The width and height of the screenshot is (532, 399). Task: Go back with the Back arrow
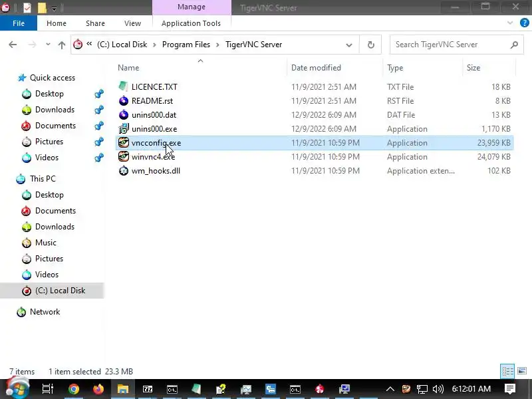(13, 45)
